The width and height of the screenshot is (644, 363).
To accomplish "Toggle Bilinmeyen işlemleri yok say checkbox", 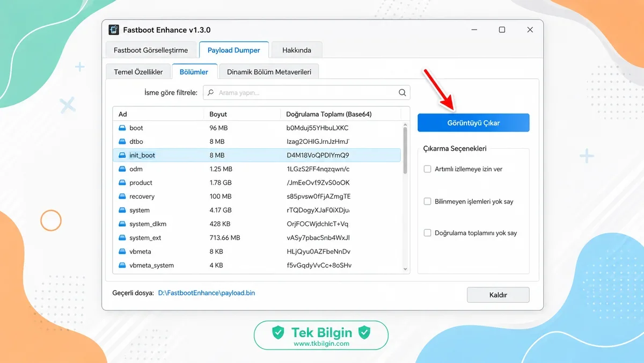I will click(428, 201).
